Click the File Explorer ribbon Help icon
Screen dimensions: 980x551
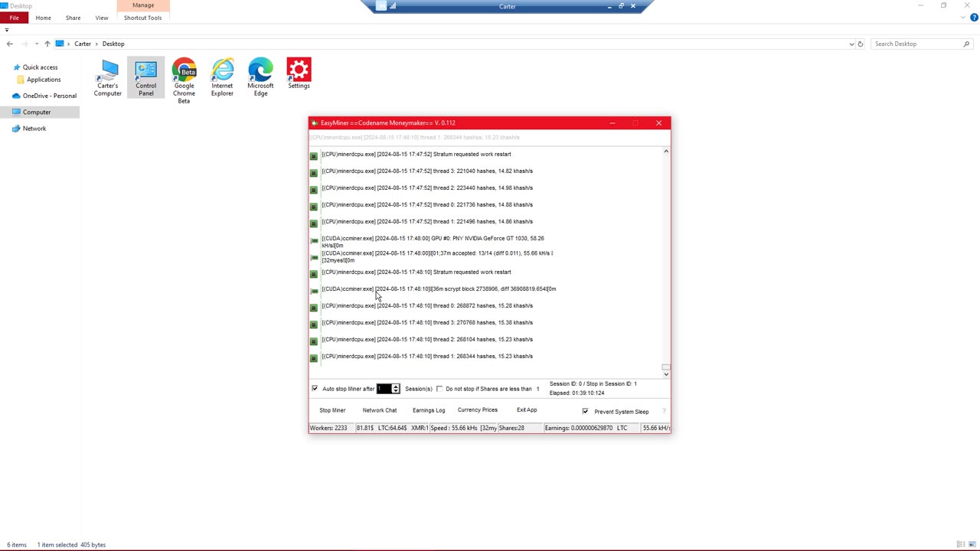click(974, 17)
